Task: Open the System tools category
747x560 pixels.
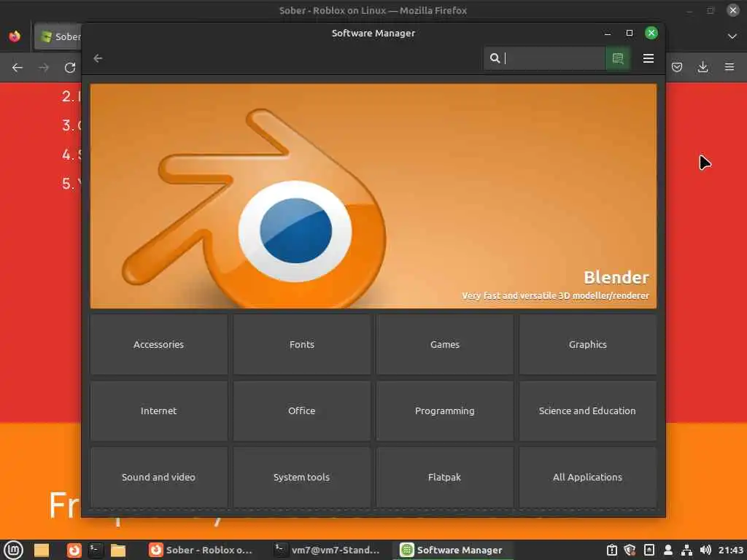Action: coord(301,477)
